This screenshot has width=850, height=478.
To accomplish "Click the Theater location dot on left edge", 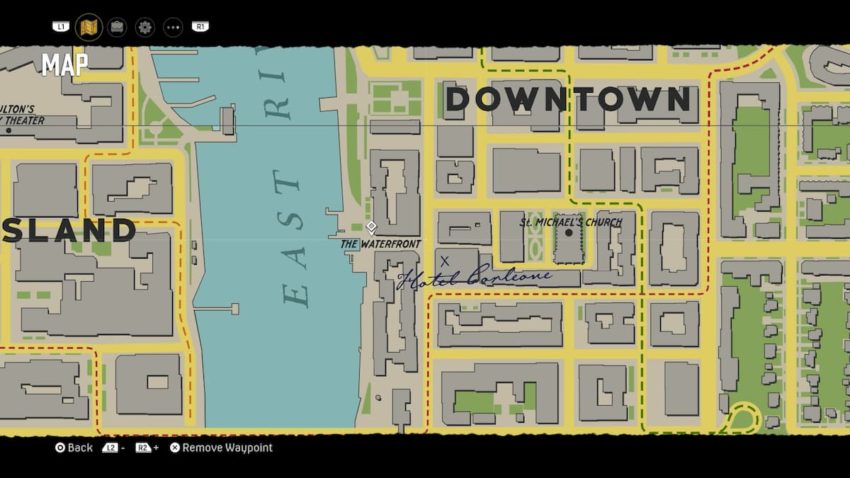I will (9, 131).
